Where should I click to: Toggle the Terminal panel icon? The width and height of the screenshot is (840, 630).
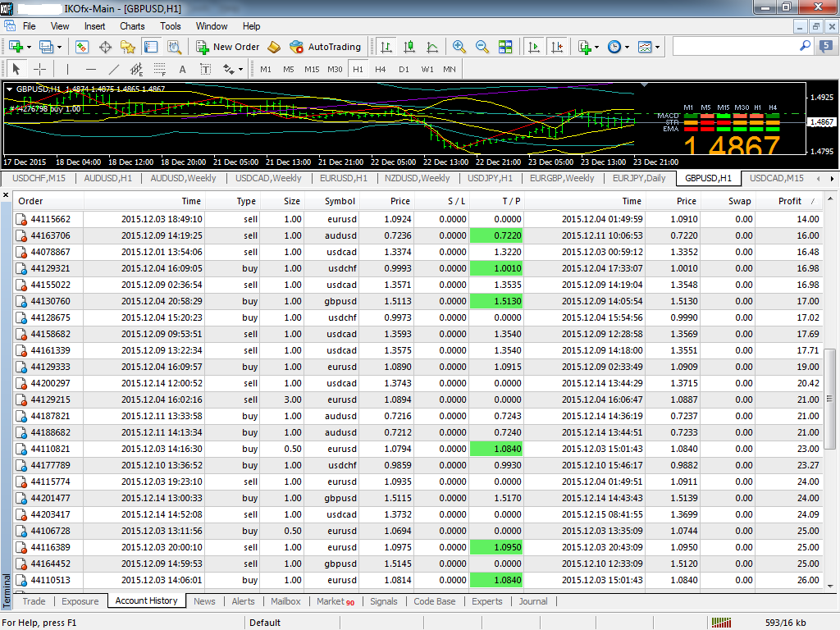click(151, 47)
